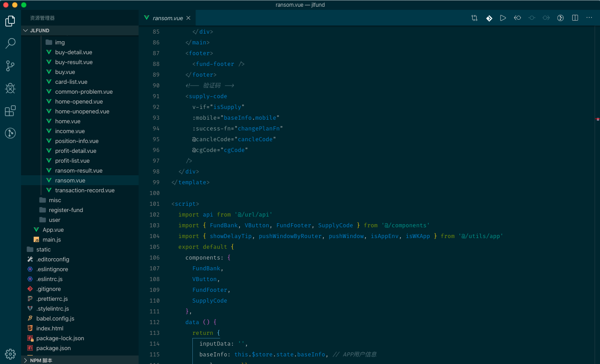The width and height of the screenshot is (600, 364).
Task: Open the Debug view in activity bar
Action: point(10,88)
